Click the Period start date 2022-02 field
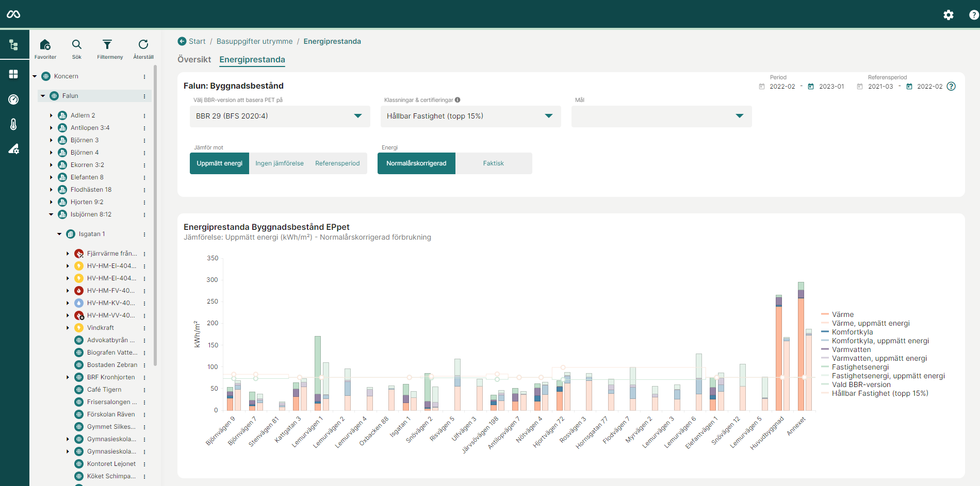The image size is (980, 486). click(x=782, y=87)
